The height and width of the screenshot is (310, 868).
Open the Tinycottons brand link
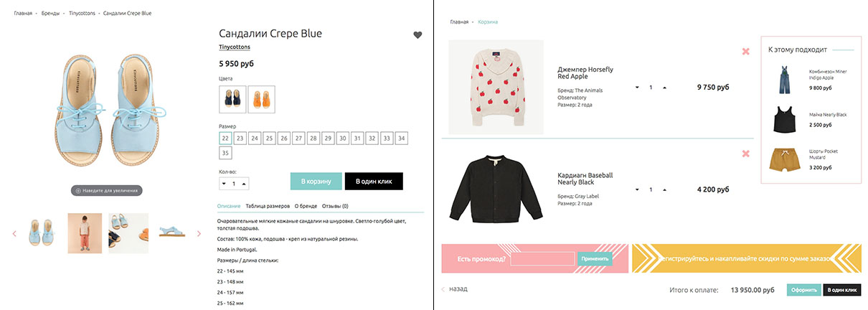point(236,47)
